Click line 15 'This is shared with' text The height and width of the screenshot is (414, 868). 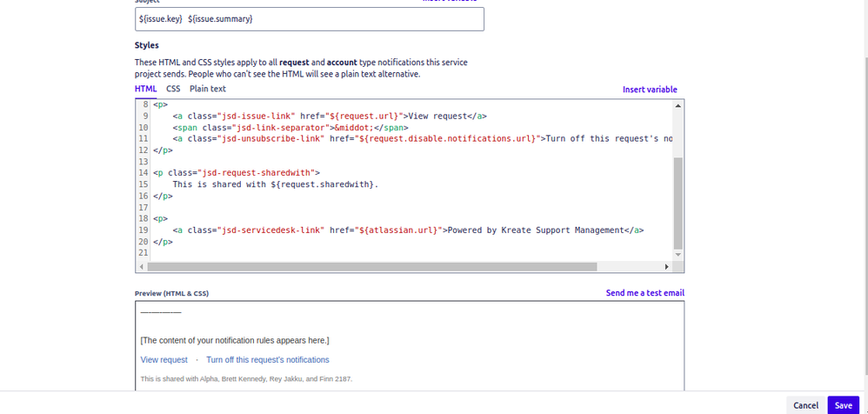point(276,184)
